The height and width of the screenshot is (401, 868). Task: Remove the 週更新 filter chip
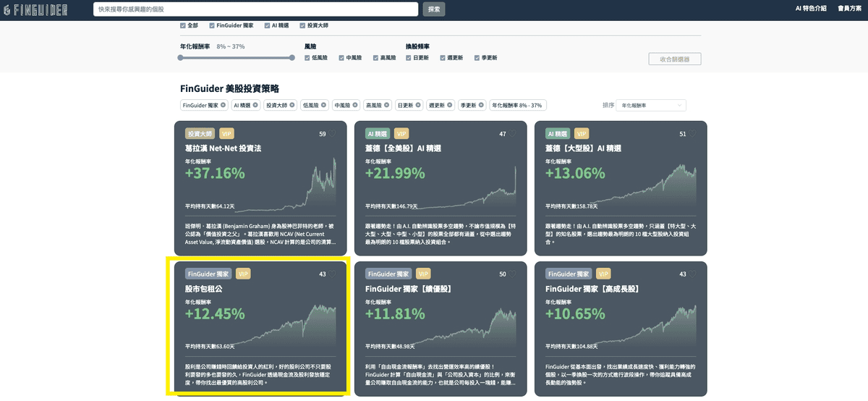tap(450, 105)
